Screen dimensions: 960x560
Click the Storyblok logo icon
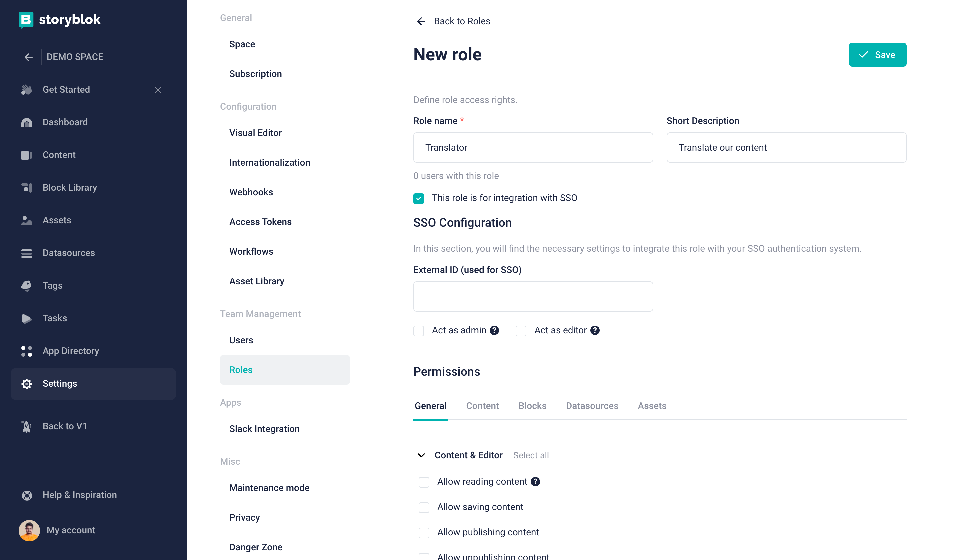(x=26, y=20)
